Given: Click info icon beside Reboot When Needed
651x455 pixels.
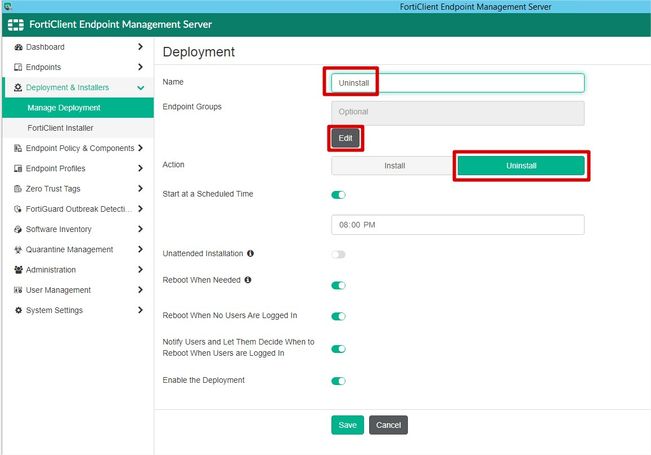Looking at the screenshot, I should pyautogui.click(x=248, y=280).
